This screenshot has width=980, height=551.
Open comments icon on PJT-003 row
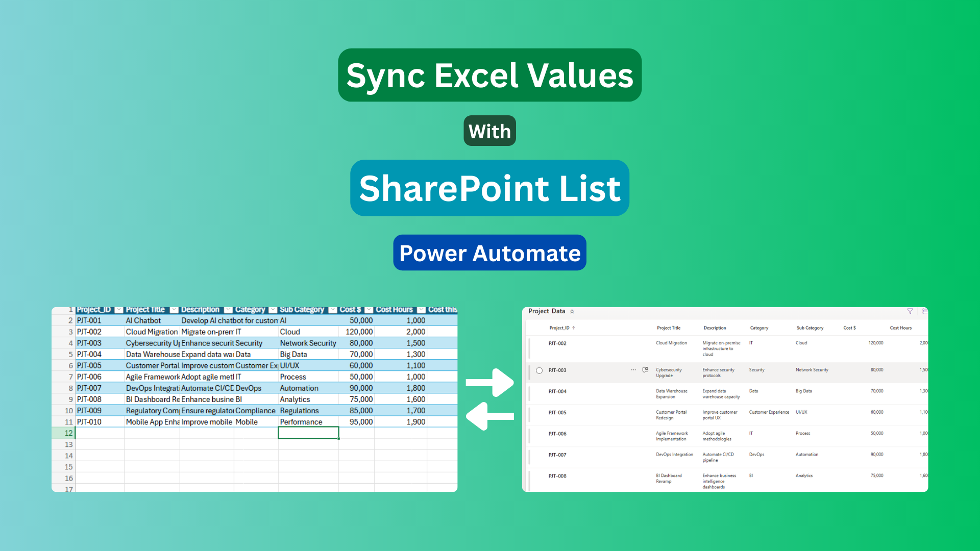coord(645,370)
